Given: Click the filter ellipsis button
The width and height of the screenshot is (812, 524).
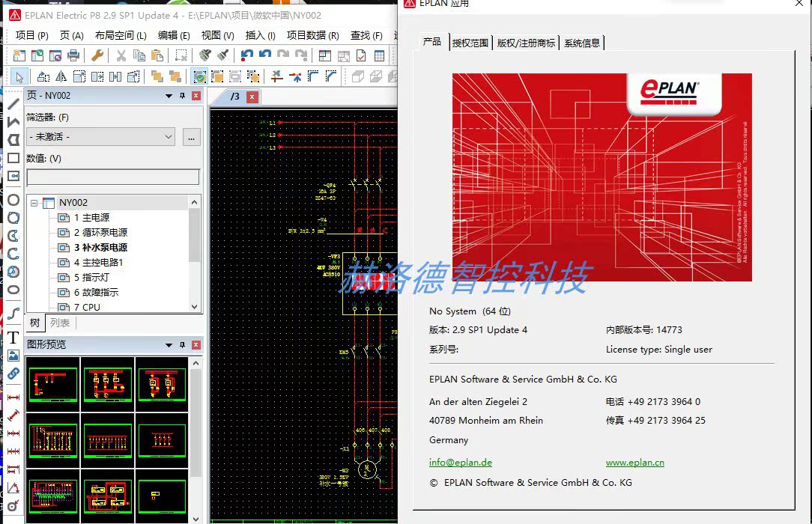Looking at the screenshot, I should coord(192,137).
